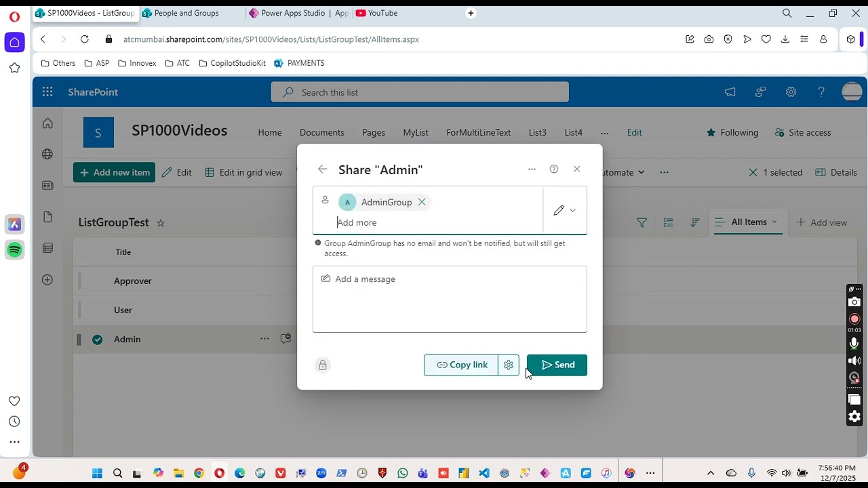
Task: Open the megaphone notifications icon
Action: 730,92
